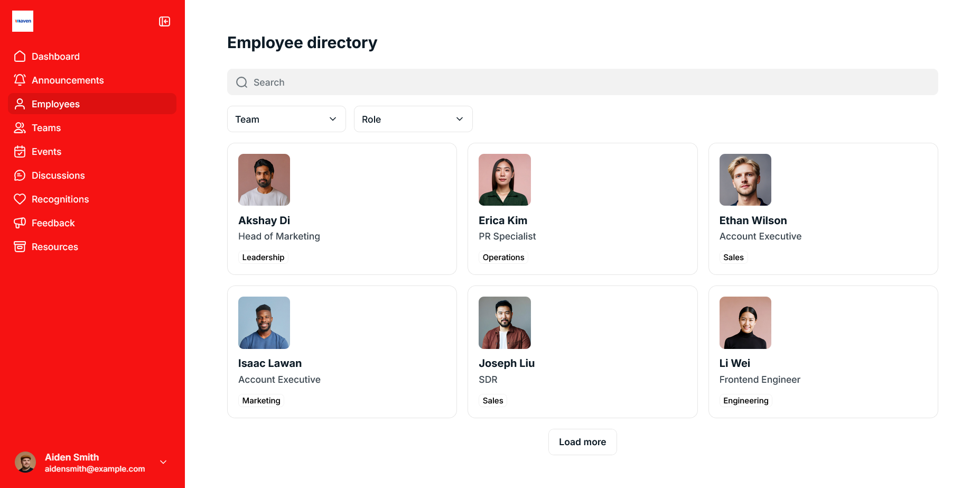Click the Discussions chat bubble icon

pyautogui.click(x=20, y=176)
